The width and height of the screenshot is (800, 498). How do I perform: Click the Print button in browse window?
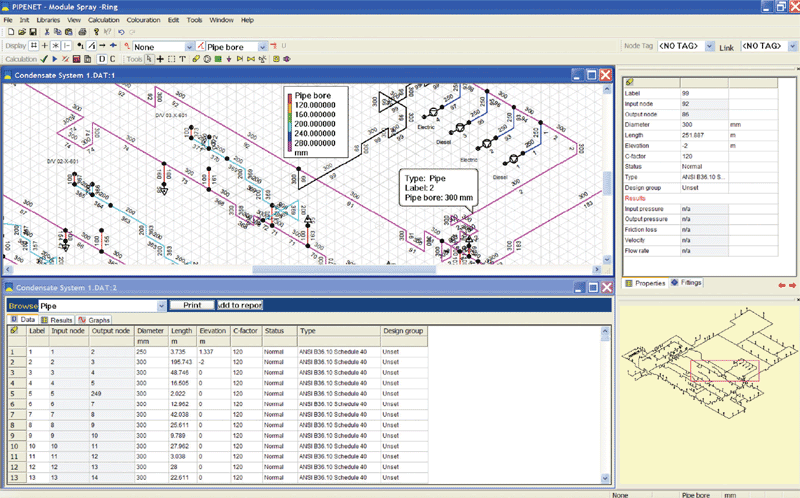click(x=192, y=305)
